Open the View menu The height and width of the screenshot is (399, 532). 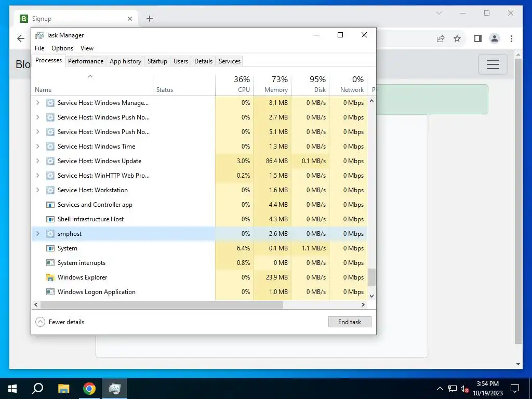87,48
